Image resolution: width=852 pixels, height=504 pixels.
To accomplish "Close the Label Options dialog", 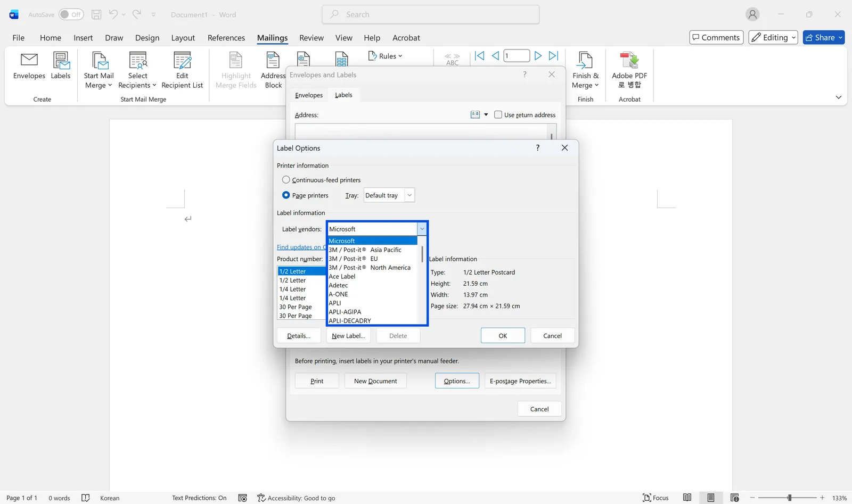I will (565, 148).
